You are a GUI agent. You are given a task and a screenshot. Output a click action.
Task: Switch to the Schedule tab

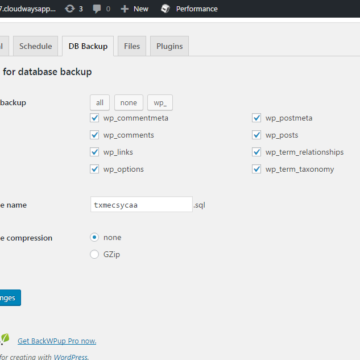click(x=36, y=46)
